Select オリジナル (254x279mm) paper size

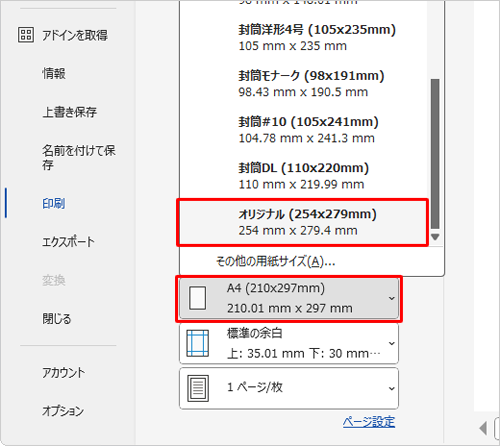(x=303, y=222)
